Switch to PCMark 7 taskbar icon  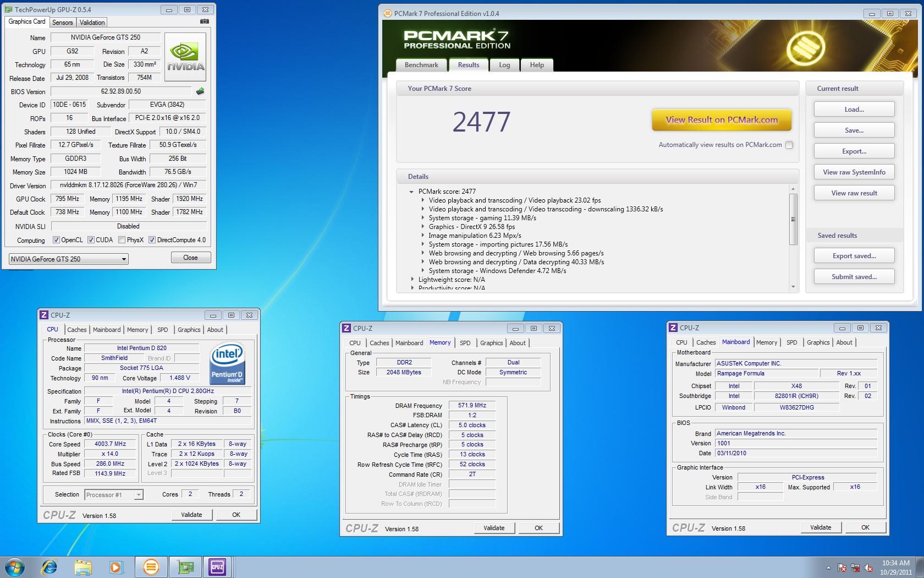coord(150,566)
